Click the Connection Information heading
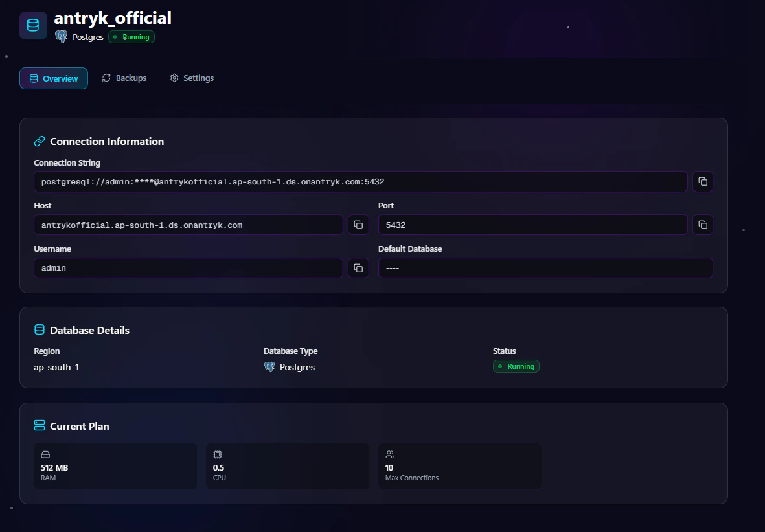Viewport: 765px width, 532px height. coord(107,141)
